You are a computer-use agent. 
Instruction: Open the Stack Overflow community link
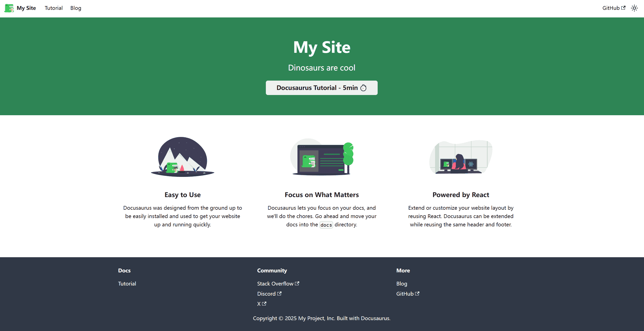coord(275,283)
